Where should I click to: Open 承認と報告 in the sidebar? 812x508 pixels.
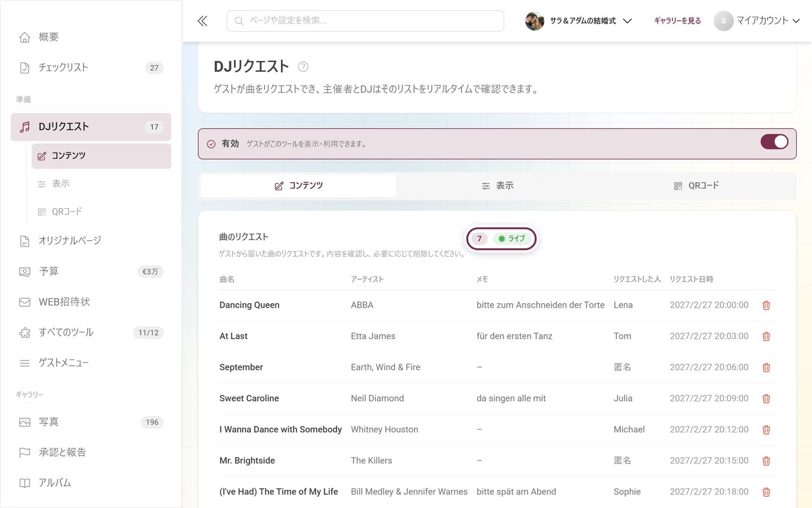coord(91,453)
